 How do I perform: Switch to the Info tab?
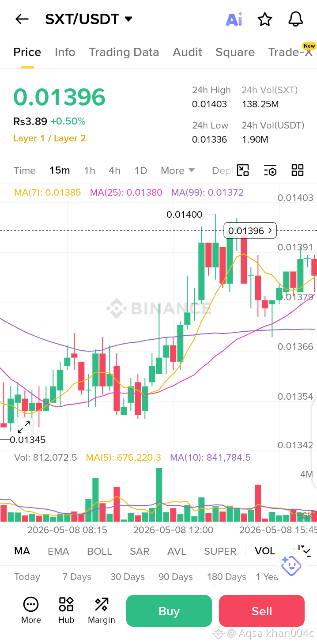coord(65,52)
